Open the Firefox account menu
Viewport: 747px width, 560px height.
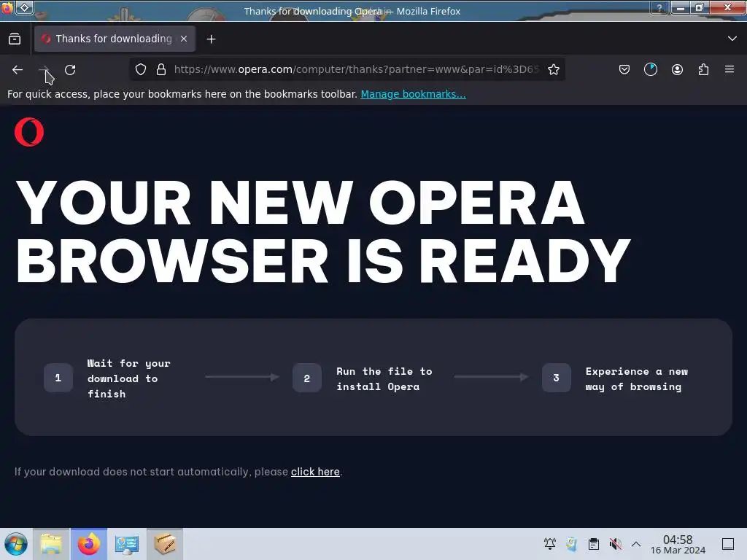click(x=677, y=69)
